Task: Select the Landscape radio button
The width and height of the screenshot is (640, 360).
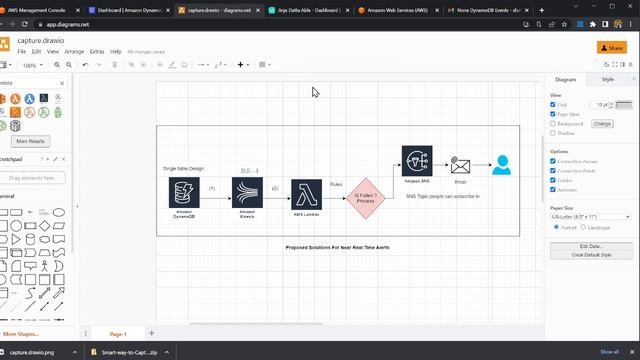Action: (583, 227)
